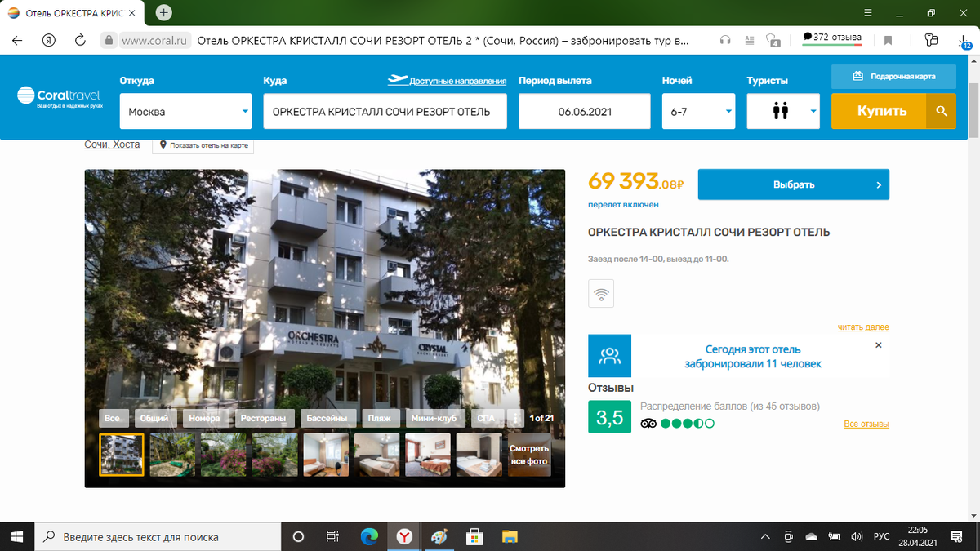
Task: Select the Мини-клуб photo filter tab
Action: 434,418
